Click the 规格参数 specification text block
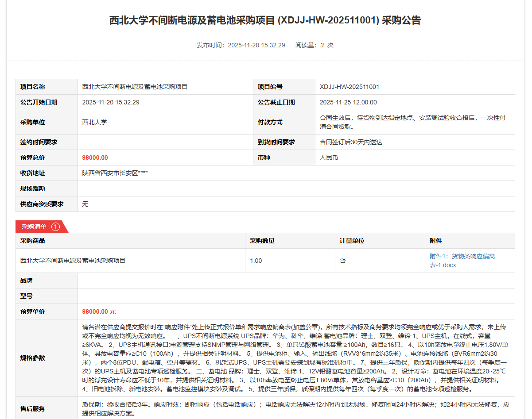The width and height of the screenshot is (532, 419). [x=295, y=358]
